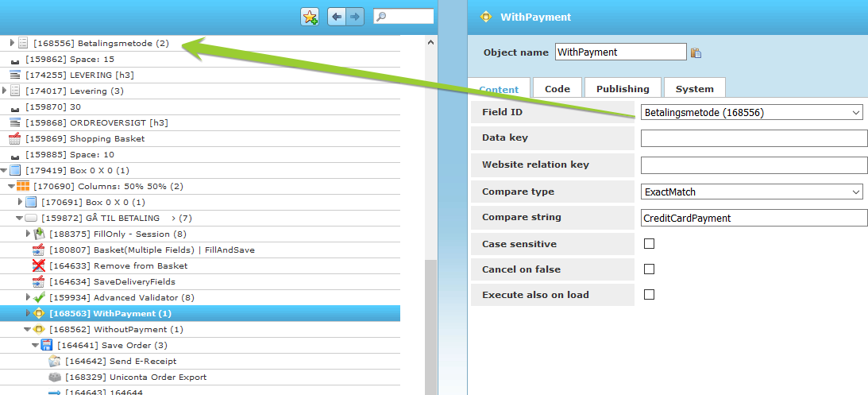Click the Betalingsmetode list icon

coord(23,43)
